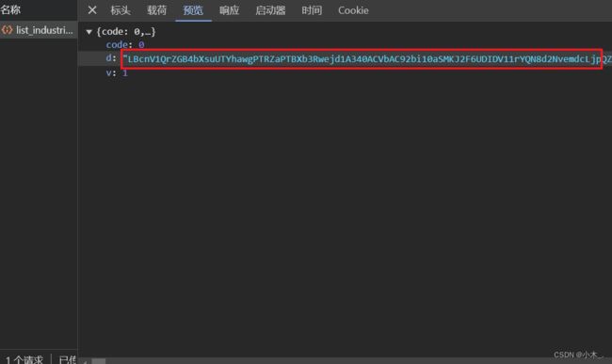This screenshot has height=364, width=612.
Task: Open the 标头 (Headers) tab
Action: point(121,10)
